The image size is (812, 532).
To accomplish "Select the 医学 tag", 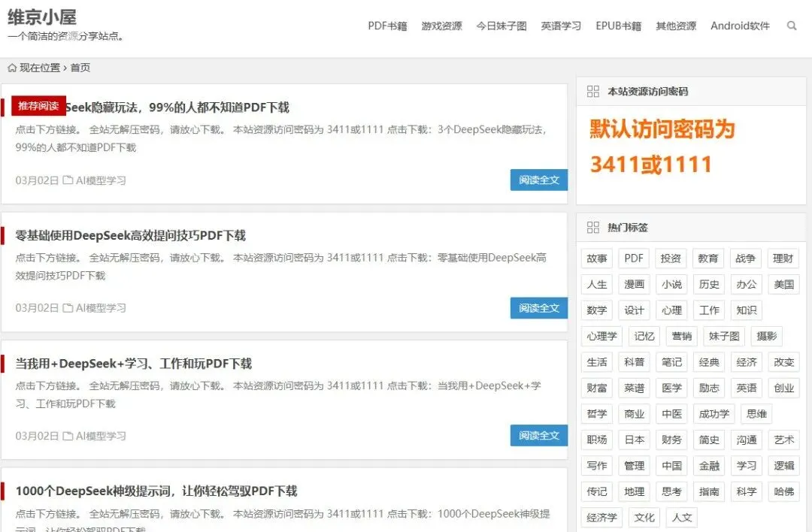I will click(x=671, y=388).
